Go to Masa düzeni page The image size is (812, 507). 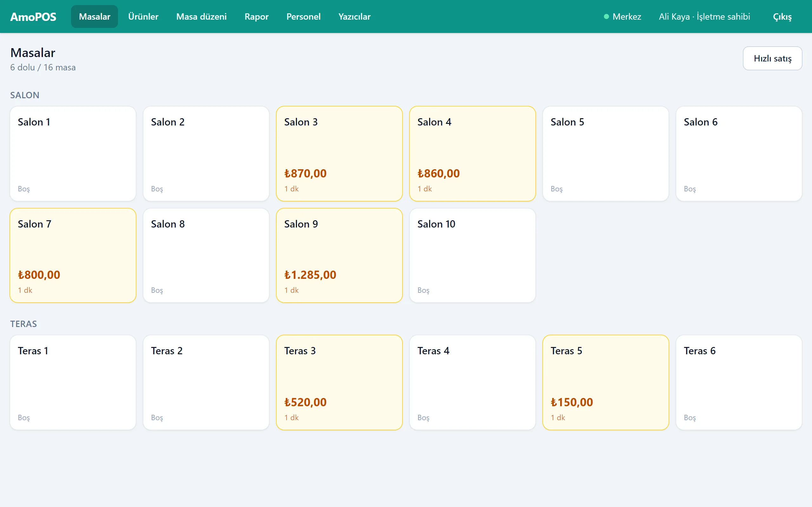(x=201, y=16)
